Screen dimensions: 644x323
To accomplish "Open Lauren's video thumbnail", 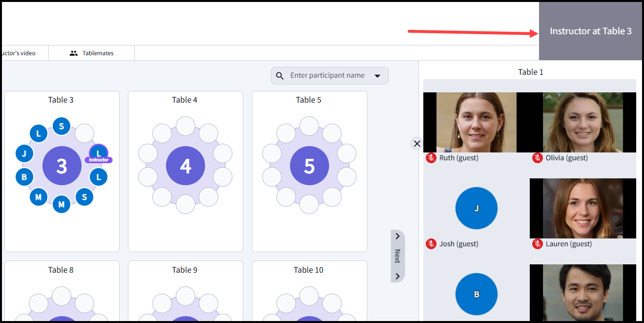I will 583,208.
